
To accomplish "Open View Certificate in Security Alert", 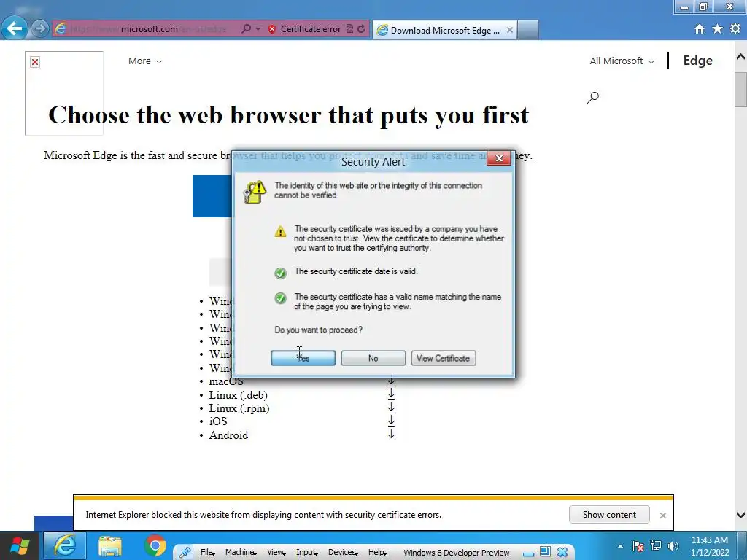I will click(443, 358).
